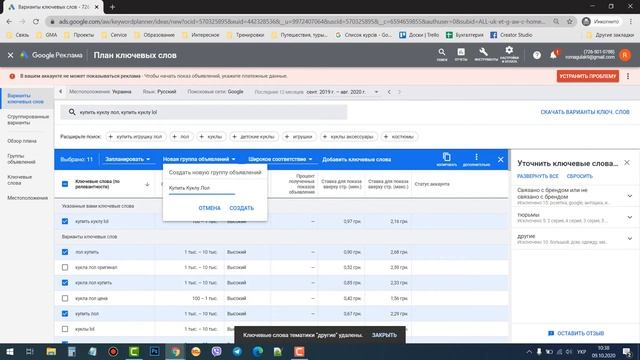Image resolution: width=640 pixels, height=360 pixels.
Task: Click 'Добавить ключевые слова' in blue toolbar
Action: pyautogui.click(x=357, y=159)
